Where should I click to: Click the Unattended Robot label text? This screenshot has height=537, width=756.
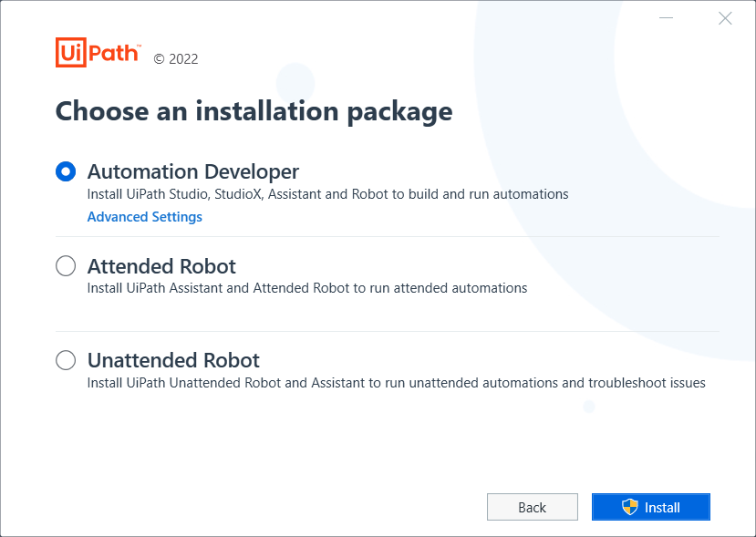(173, 360)
